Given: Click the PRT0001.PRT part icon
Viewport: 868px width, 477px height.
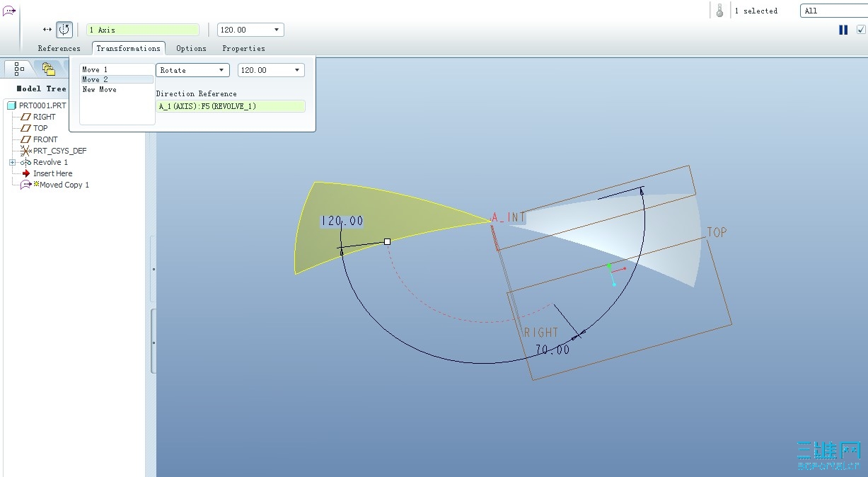Looking at the screenshot, I should point(11,105).
